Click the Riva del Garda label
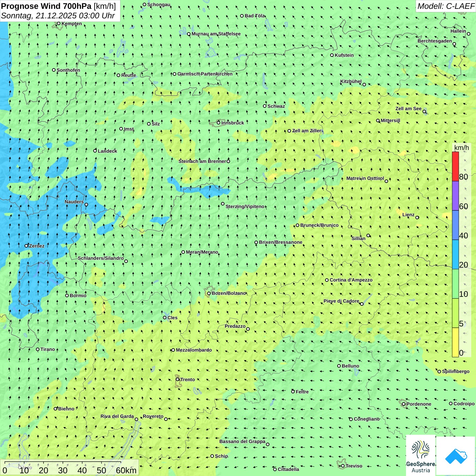Viewport: 476px width, 476px height. 117,416
